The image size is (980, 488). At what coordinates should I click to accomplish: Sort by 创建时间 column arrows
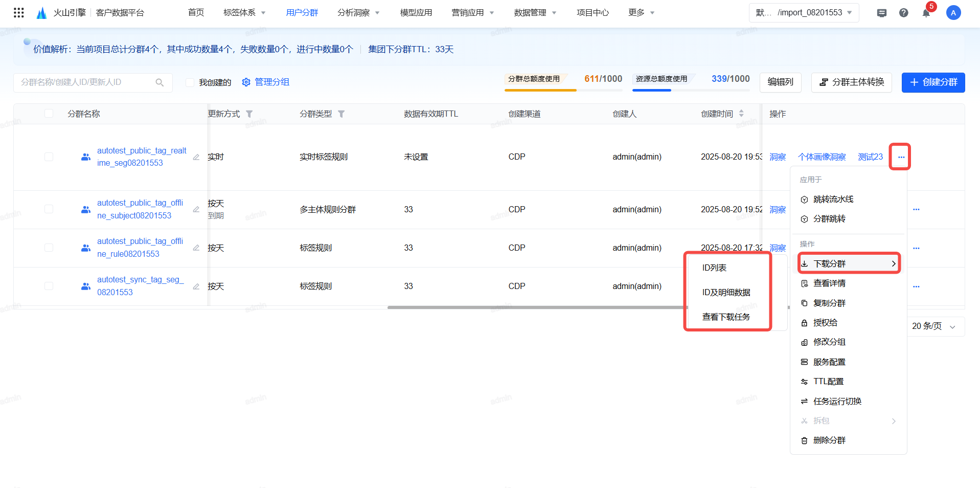click(x=741, y=114)
